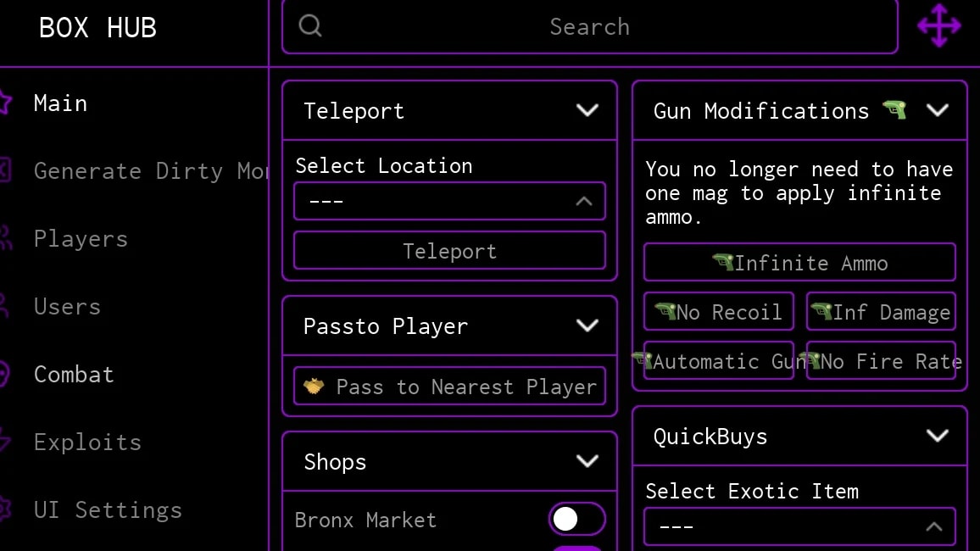Click the Infinite Ammo gun icon
The width and height of the screenshot is (980, 551).
[723, 262]
